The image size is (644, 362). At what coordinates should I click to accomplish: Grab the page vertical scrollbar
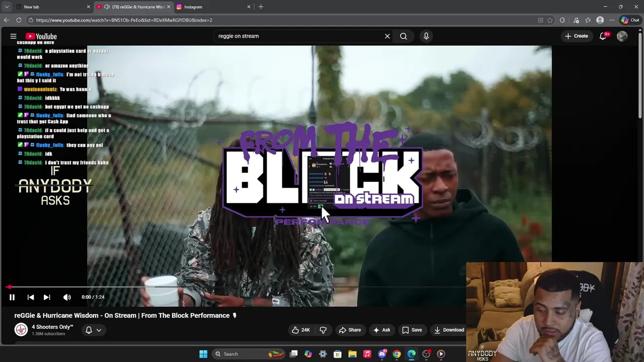click(640, 75)
